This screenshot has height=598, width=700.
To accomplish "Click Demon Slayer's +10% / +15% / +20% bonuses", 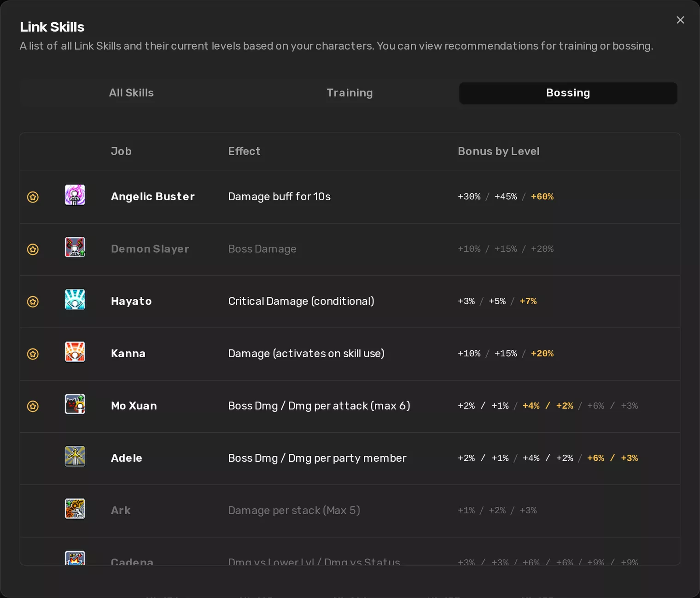I will point(506,249).
